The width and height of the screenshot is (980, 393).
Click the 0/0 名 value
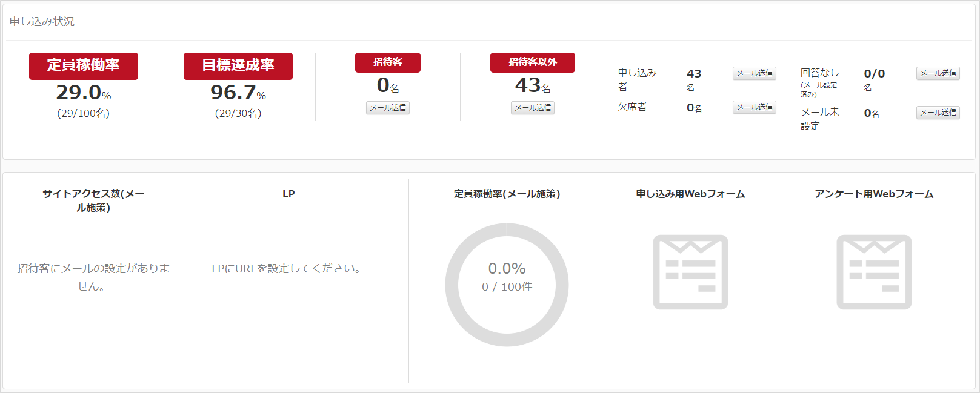[874, 80]
